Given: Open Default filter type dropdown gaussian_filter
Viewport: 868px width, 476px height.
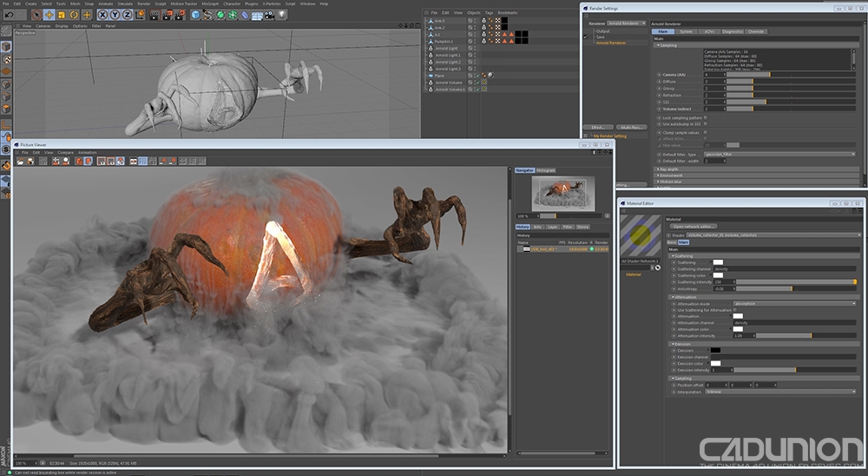Looking at the screenshot, I should point(779,154).
